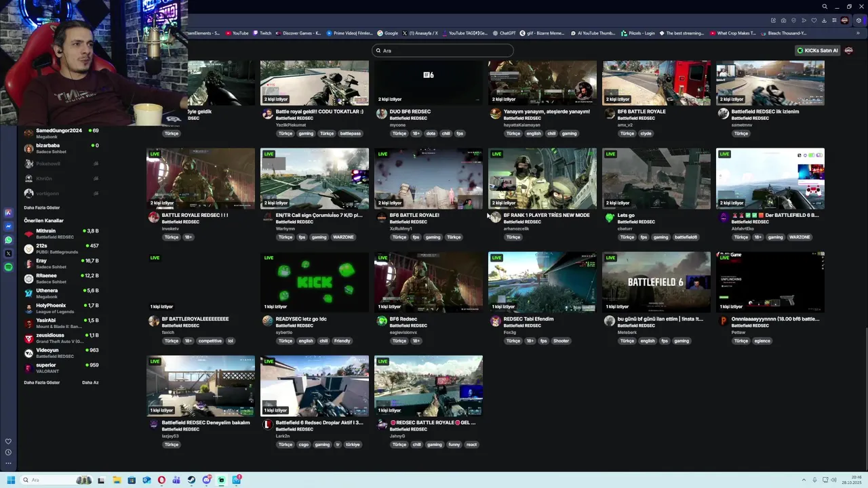
Task: Open Outlook from the taskbar
Action: [x=146, y=480]
